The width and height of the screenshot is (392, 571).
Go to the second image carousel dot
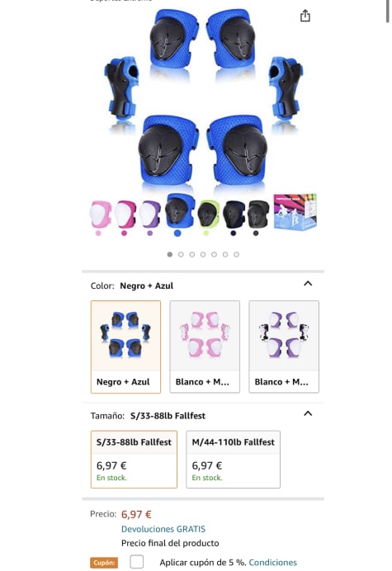click(181, 254)
